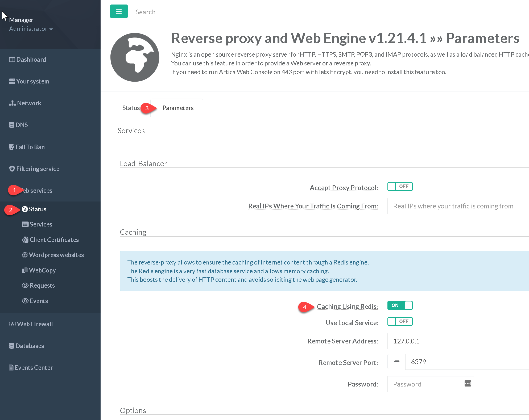This screenshot has width=529, height=420.
Task: Expand the Your system sidebar section
Action: (x=32, y=81)
